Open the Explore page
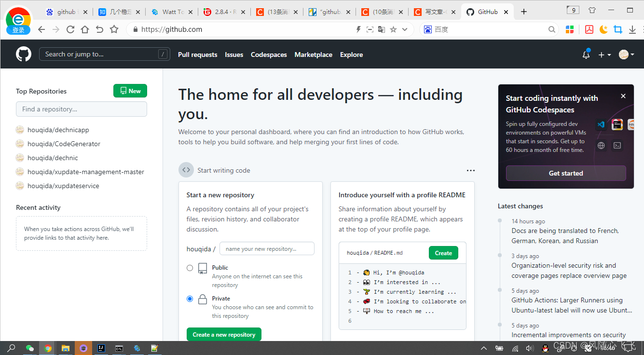The height and width of the screenshot is (355, 644). (351, 55)
